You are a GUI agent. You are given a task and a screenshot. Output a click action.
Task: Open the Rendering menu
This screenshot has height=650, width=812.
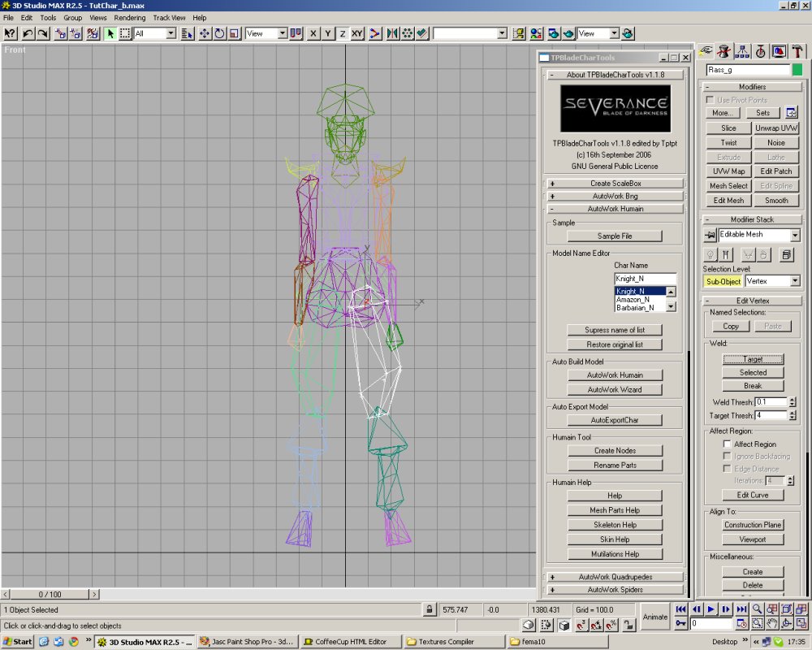point(129,18)
